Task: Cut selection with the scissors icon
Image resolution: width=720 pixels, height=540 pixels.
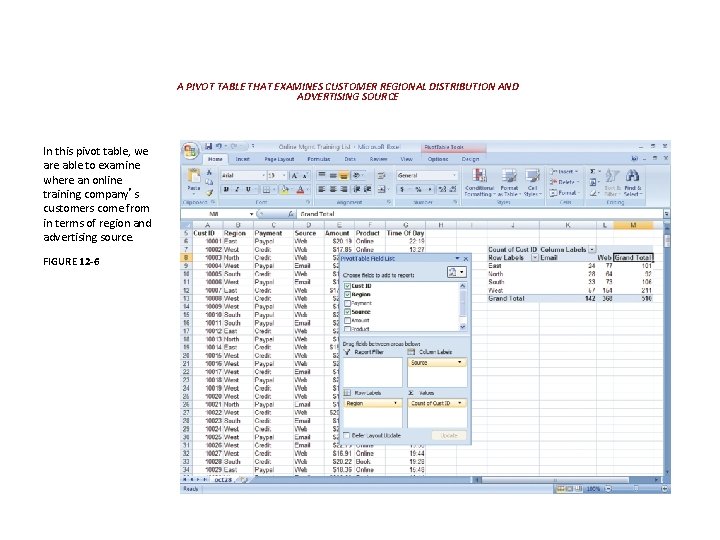Action: pos(209,172)
